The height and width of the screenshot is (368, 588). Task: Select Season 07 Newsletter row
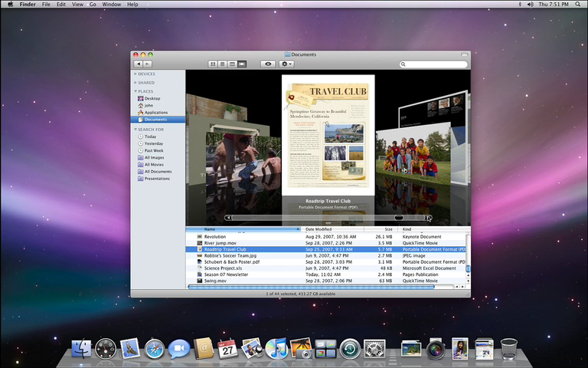pos(325,274)
